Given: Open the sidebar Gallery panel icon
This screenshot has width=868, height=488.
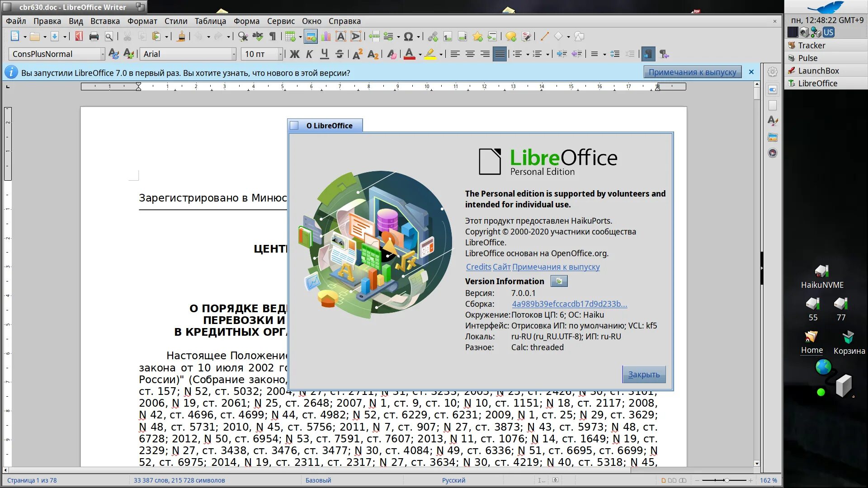Looking at the screenshot, I should [773, 137].
